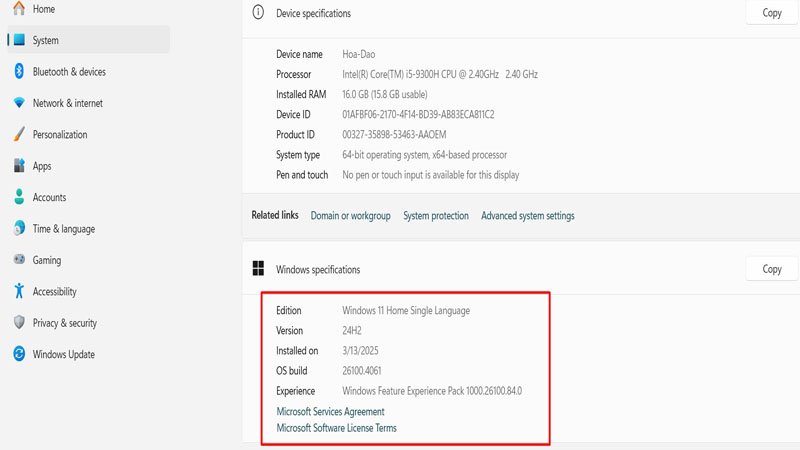The height and width of the screenshot is (450, 800).
Task: Click the Processor label
Action: [x=293, y=74]
